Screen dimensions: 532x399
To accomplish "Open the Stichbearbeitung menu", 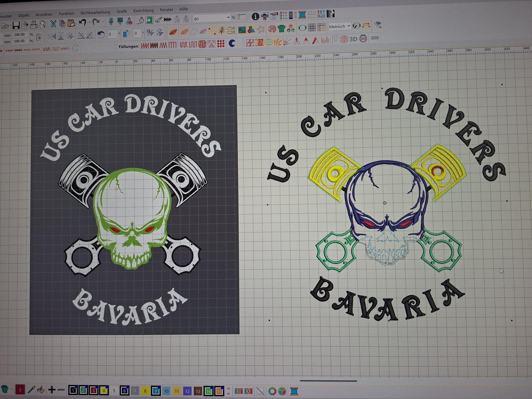I will (x=95, y=12).
